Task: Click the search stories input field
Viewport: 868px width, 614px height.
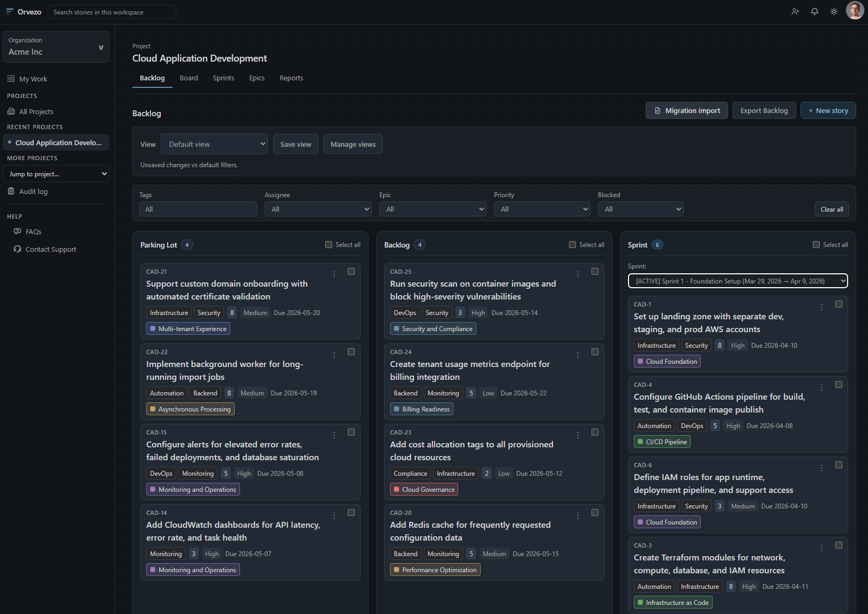Action: pyautogui.click(x=111, y=11)
